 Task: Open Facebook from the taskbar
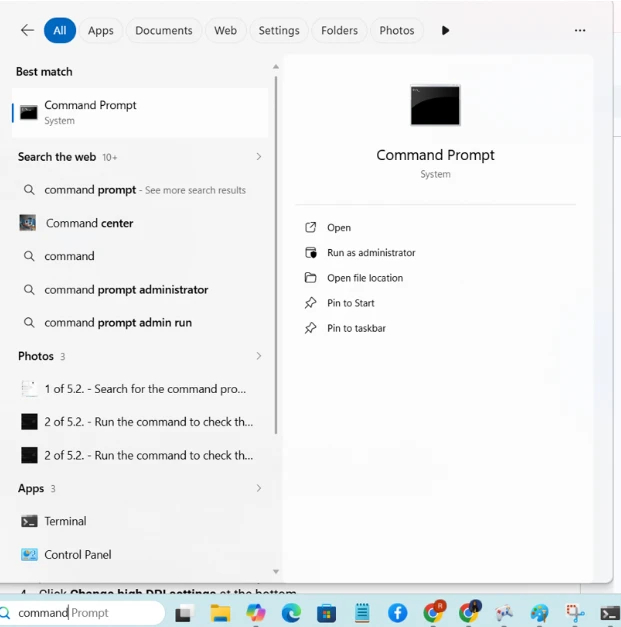point(397,613)
